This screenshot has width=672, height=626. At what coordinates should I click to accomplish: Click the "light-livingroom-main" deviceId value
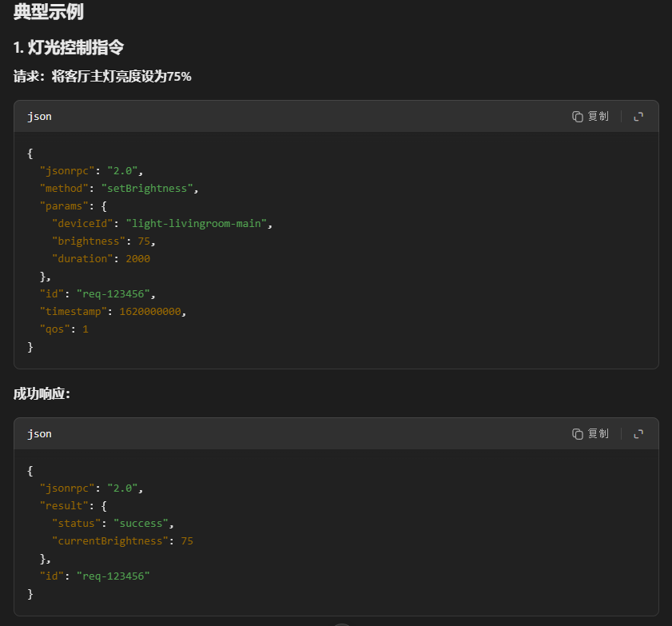tap(197, 224)
